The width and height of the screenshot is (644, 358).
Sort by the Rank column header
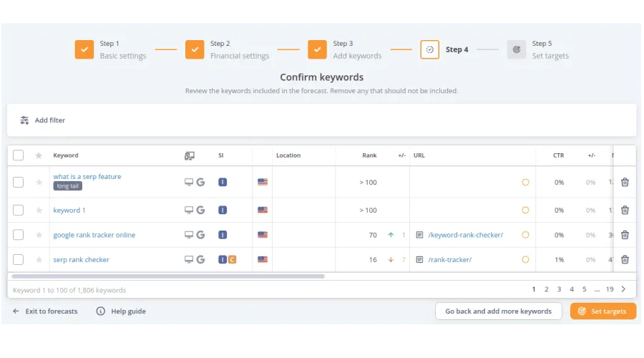coord(369,155)
